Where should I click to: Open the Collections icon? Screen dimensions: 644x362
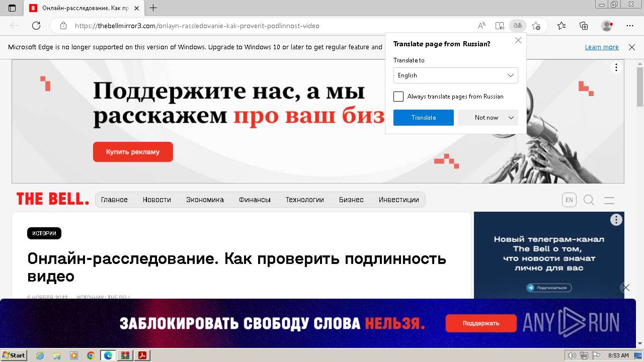[584, 26]
